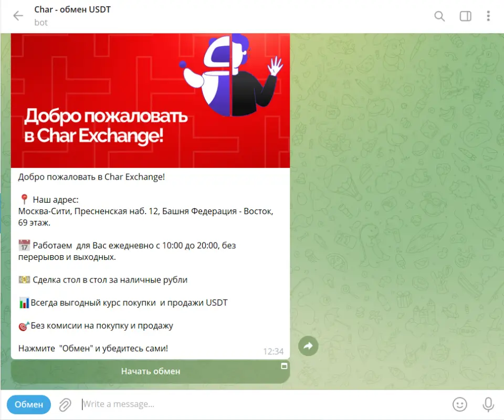504x420 pixels.
Task: Click the small window icon on 'Начать обмен'
Action: (284, 366)
